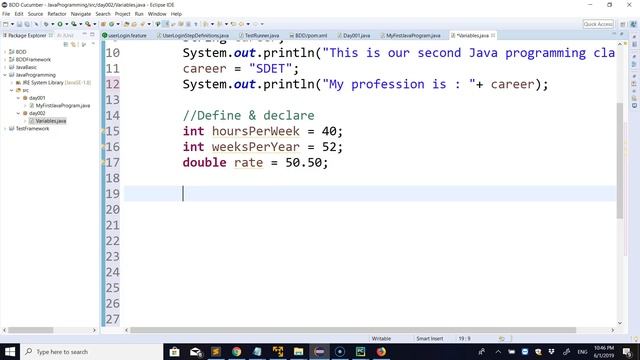Expand the BDDFramework project node
This screenshot has height=360, width=640.
5,60
